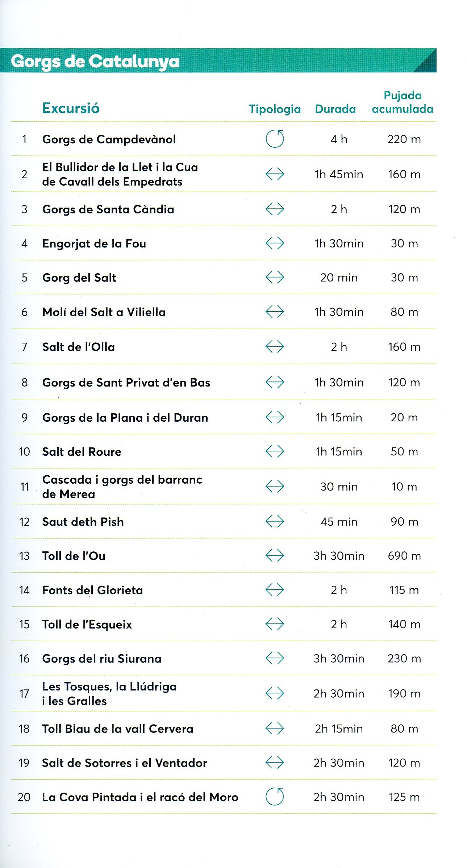
Task: Click the two-way arrow icon for Saut deth Pish
Action: (275, 521)
